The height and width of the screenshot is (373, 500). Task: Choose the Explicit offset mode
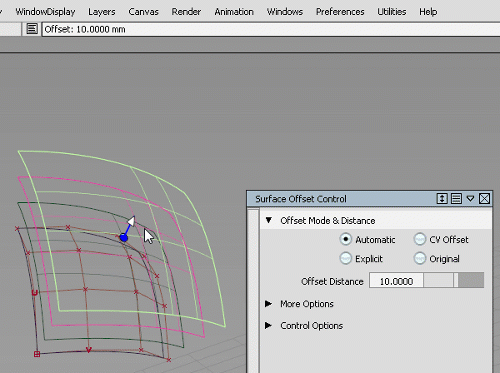click(346, 258)
